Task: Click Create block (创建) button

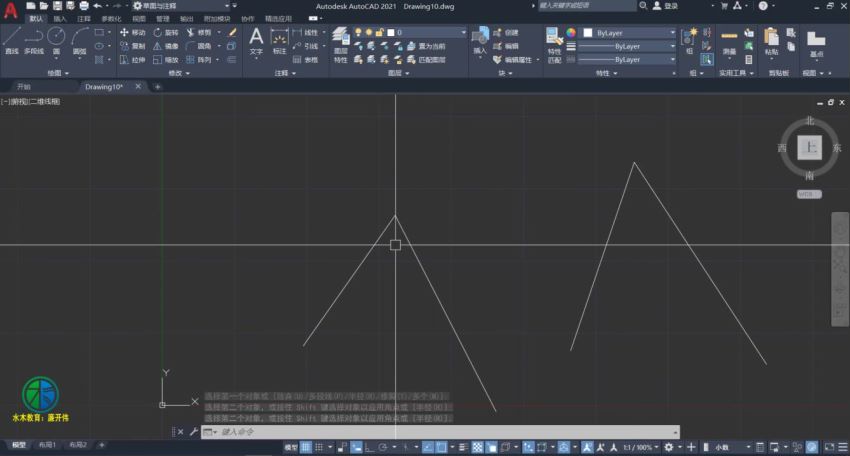Action: (506, 33)
